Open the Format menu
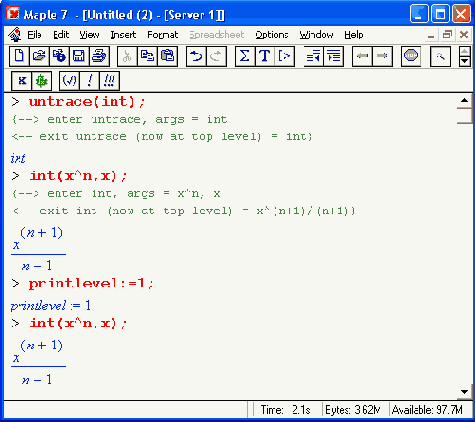475x422 pixels. 162,35
